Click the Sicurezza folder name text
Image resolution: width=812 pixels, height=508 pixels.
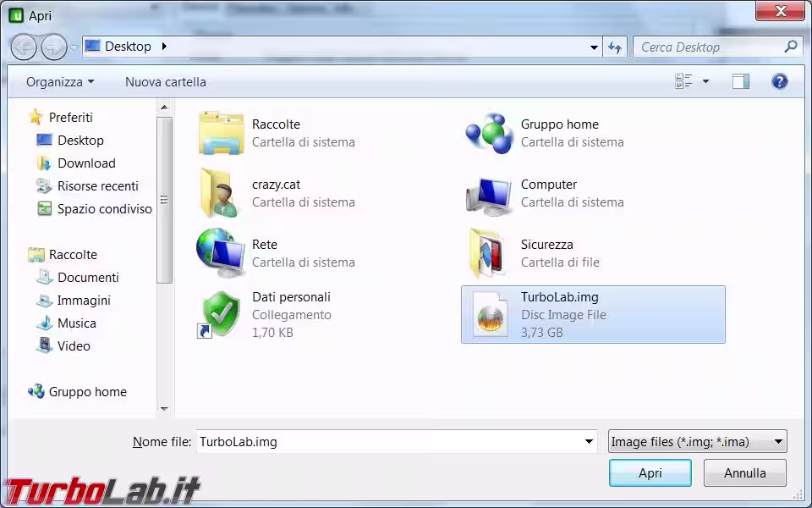[547, 244]
